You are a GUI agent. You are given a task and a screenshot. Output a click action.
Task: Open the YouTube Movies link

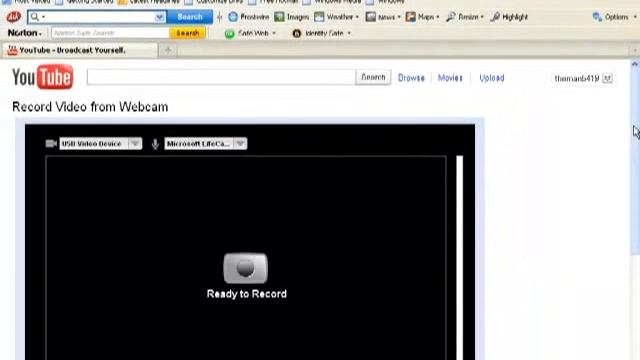pyautogui.click(x=450, y=78)
